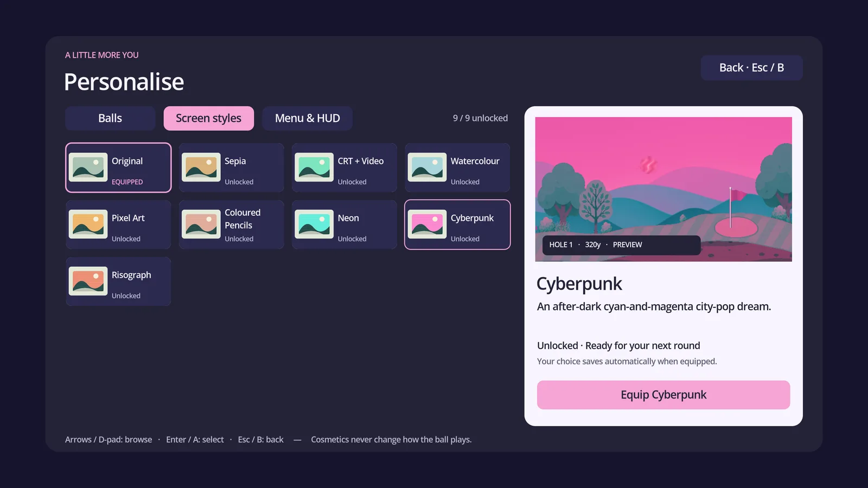Select the Sepia style name label
This screenshot has height=488, width=868.
tap(235, 161)
